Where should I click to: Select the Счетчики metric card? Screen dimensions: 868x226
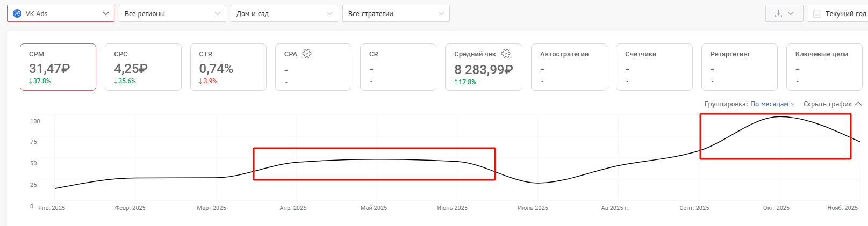tap(654, 67)
